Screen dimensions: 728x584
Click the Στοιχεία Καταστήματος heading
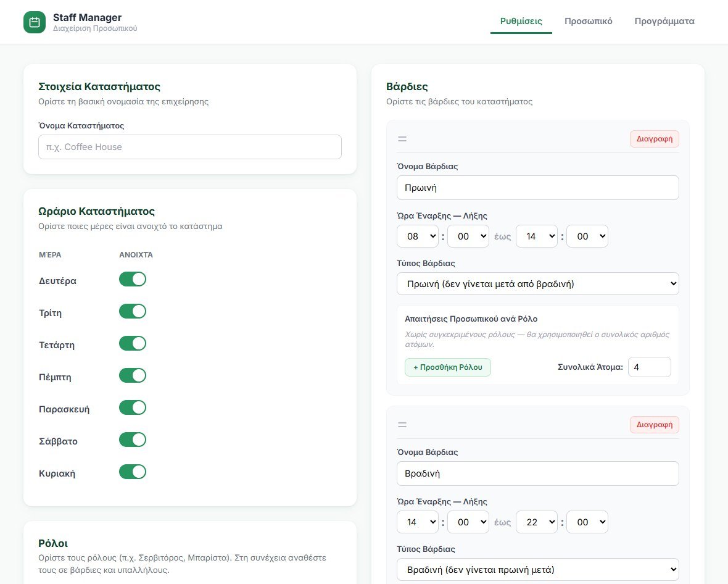pyautogui.click(x=99, y=86)
